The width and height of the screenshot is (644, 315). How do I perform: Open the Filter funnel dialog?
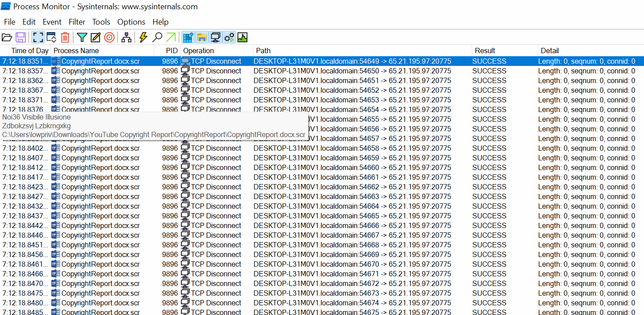tap(82, 37)
